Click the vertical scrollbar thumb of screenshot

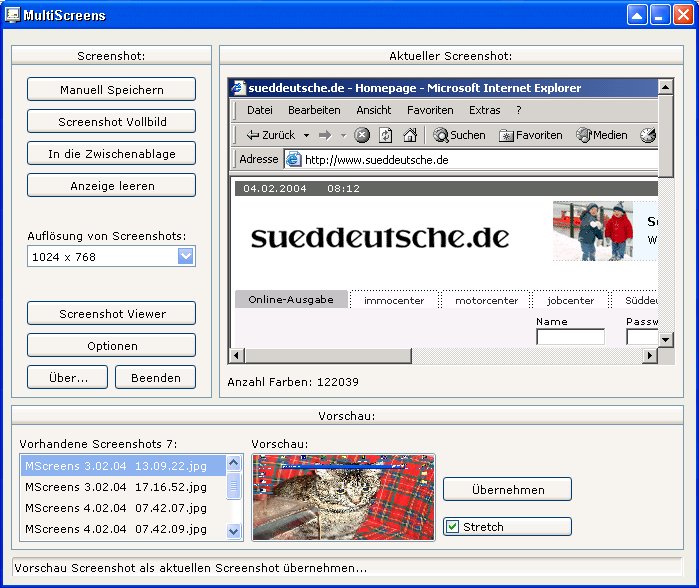[665, 136]
